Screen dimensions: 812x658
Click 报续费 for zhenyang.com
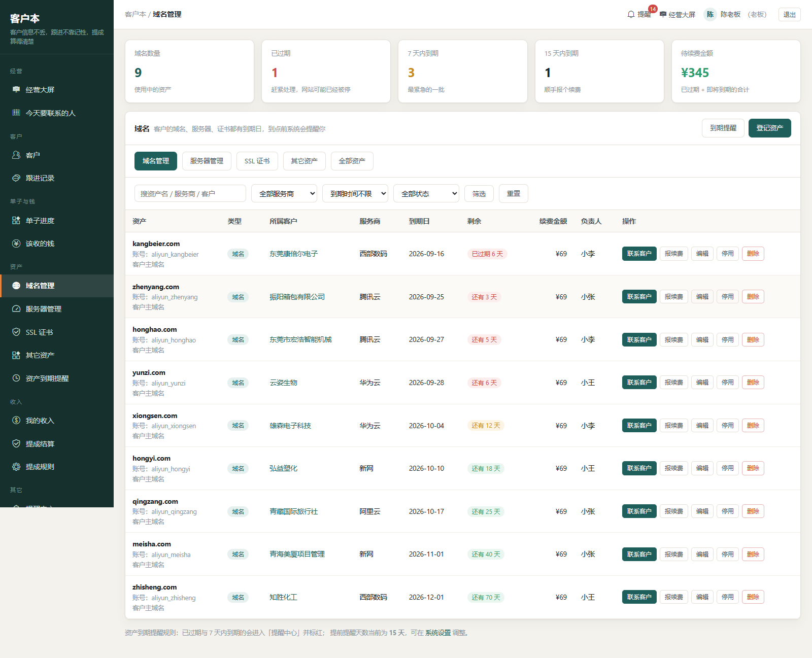click(x=674, y=297)
